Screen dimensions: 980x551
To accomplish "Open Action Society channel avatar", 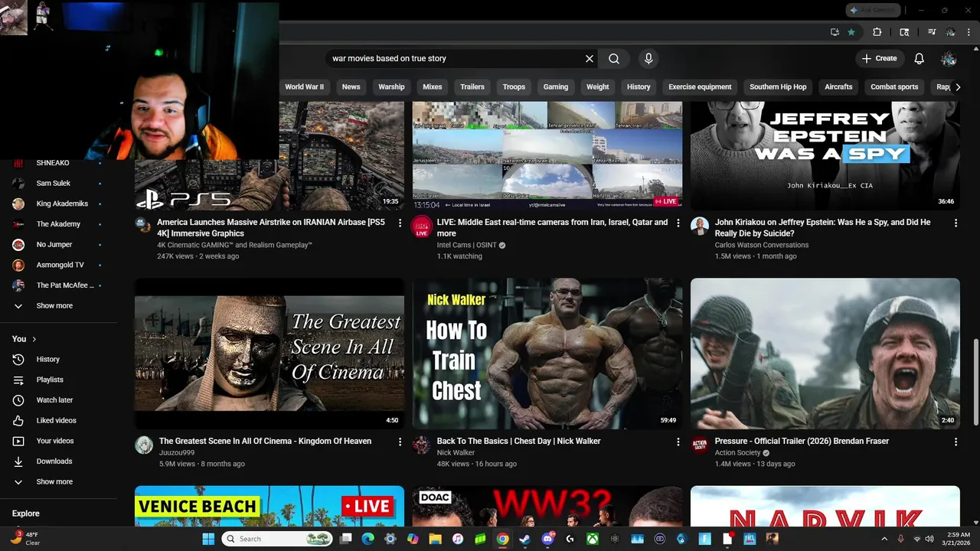I will 700,445.
